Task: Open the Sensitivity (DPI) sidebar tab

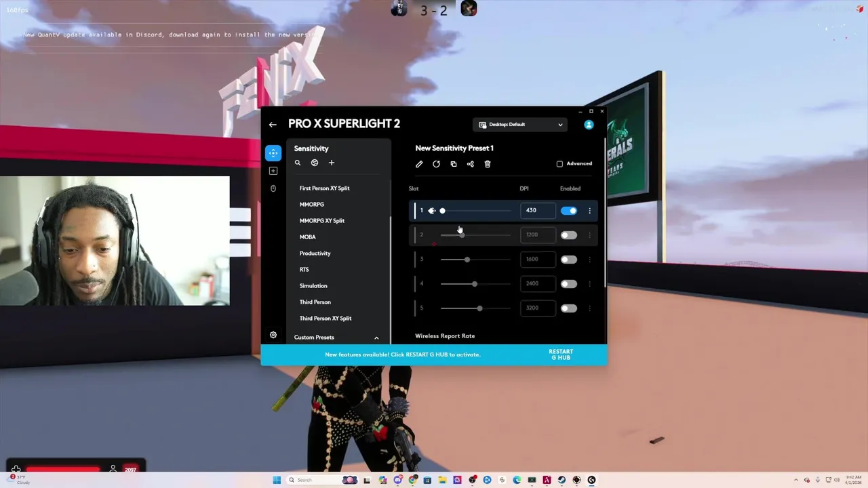Action: click(x=273, y=153)
